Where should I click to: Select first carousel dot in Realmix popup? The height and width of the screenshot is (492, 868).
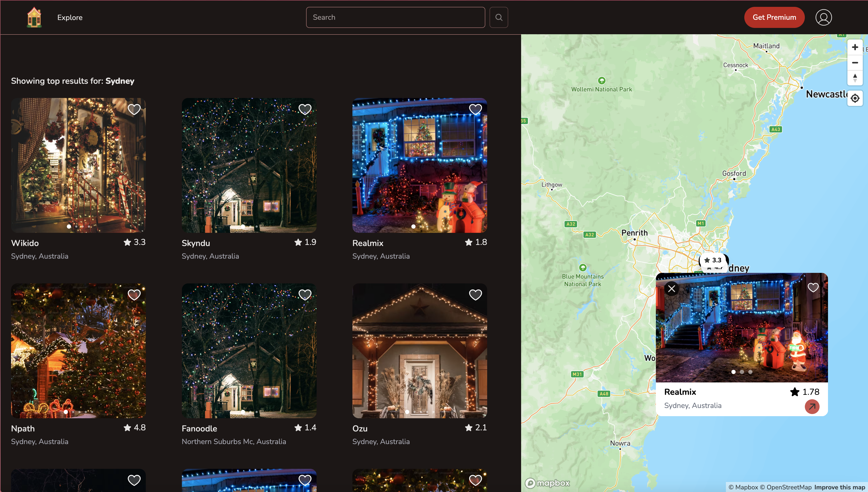733,372
